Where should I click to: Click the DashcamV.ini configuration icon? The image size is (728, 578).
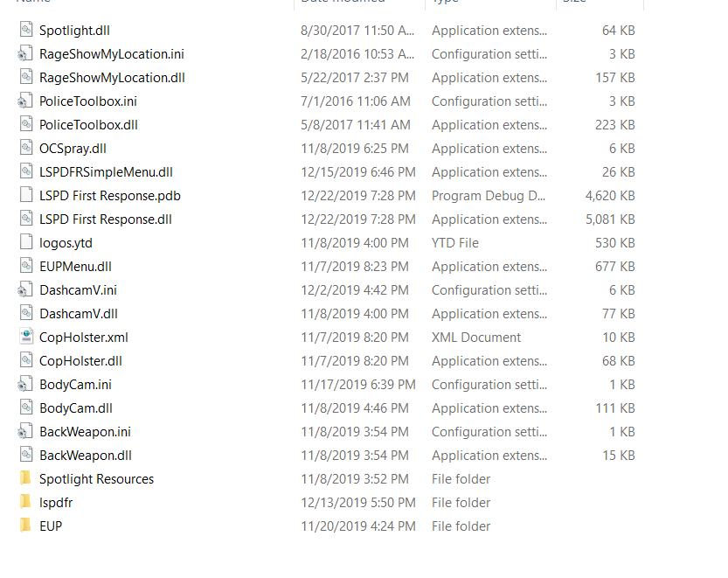click(x=24, y=289)
